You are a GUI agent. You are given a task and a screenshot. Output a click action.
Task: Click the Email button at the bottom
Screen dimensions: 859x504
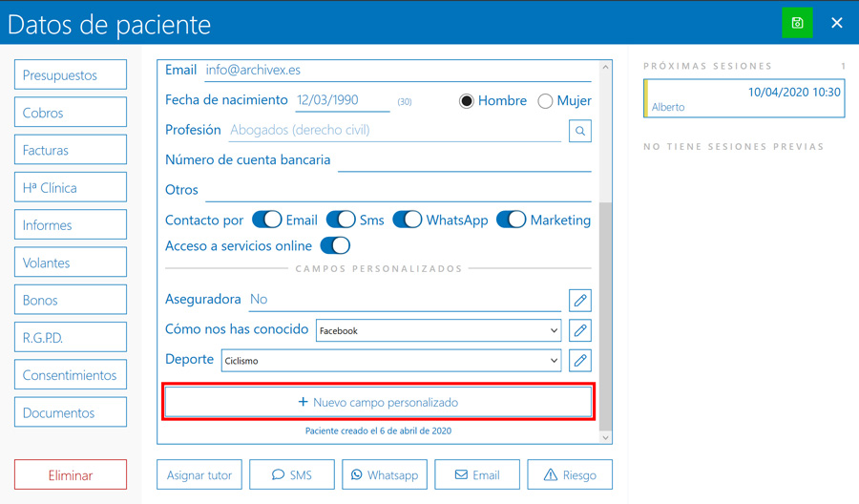[x=477, y=474]
